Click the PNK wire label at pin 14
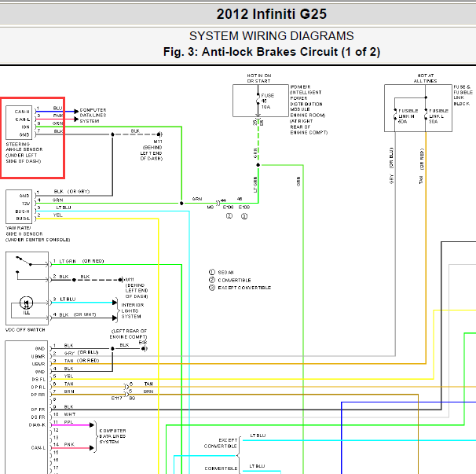This screenshot has height=474, width=476. tap(69, 445)
